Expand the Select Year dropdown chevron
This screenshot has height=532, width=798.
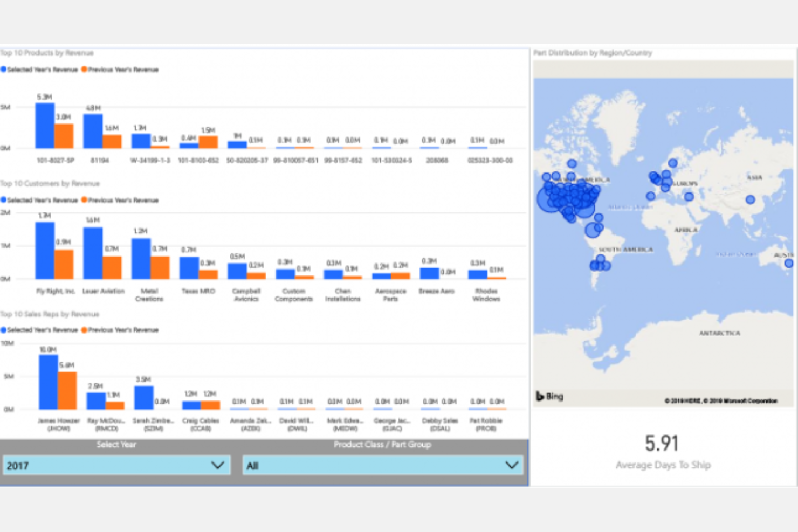coord(217,465)
